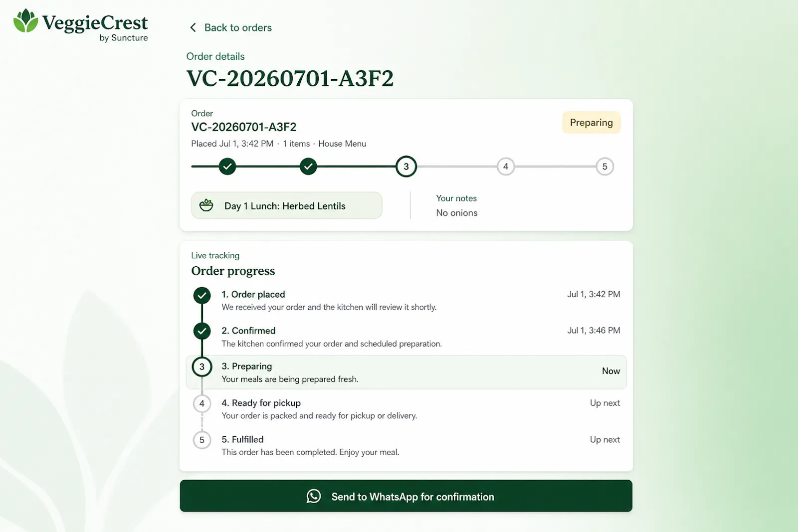Click the 'Live tracking' label
This screenshot has width=798, height=532.
(215, 255)
